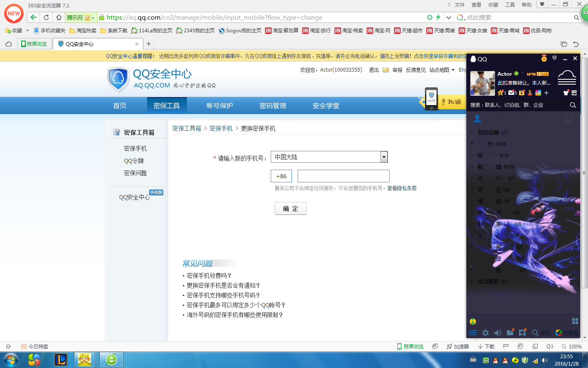Open the 文件 browser menu
This screenshot has width=588, height=368.
tap(460, 5)
